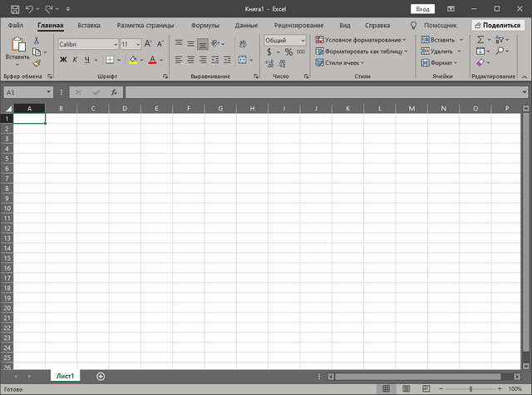Toggle italic formatting with the К button

tap(75, 60)
